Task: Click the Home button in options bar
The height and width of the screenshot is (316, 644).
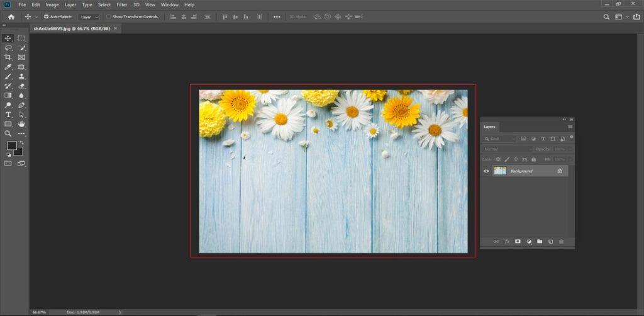Action: [x=11, y=17]
